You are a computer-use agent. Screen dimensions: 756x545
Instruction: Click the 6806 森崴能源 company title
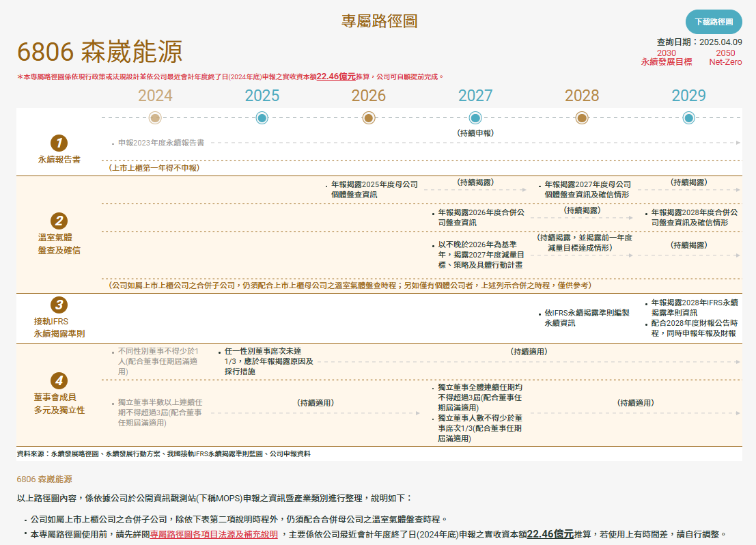tap(100, 53)
